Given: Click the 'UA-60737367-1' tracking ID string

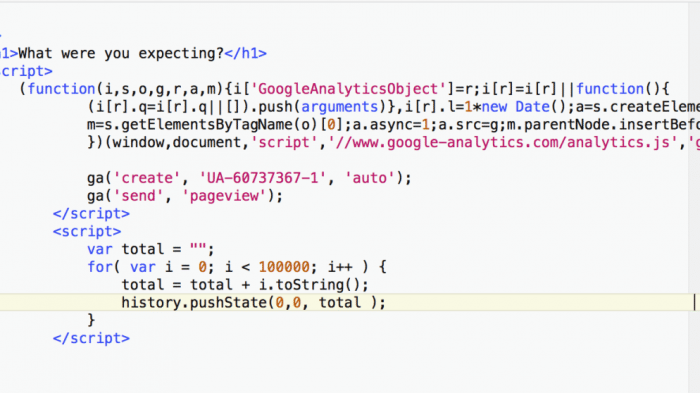Looking at the screenshot, I should (x=262, y=178).
